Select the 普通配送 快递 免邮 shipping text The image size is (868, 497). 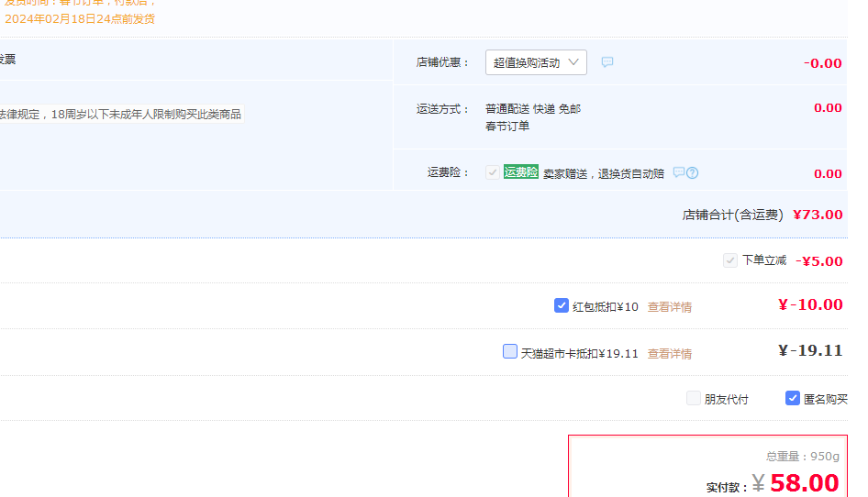coord(532,108)
